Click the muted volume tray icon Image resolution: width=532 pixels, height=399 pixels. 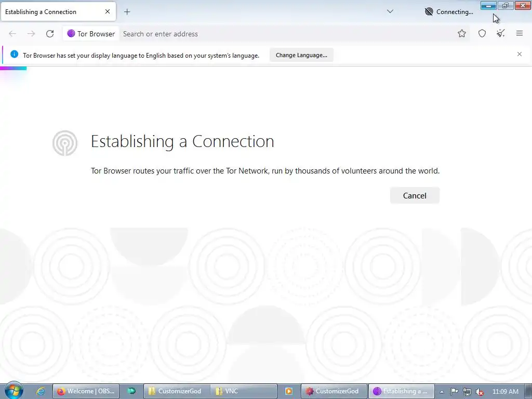click(480, 392)
